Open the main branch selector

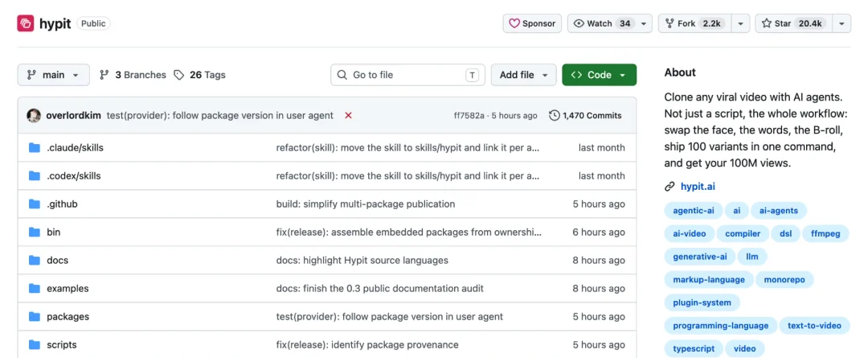[54, 75]
